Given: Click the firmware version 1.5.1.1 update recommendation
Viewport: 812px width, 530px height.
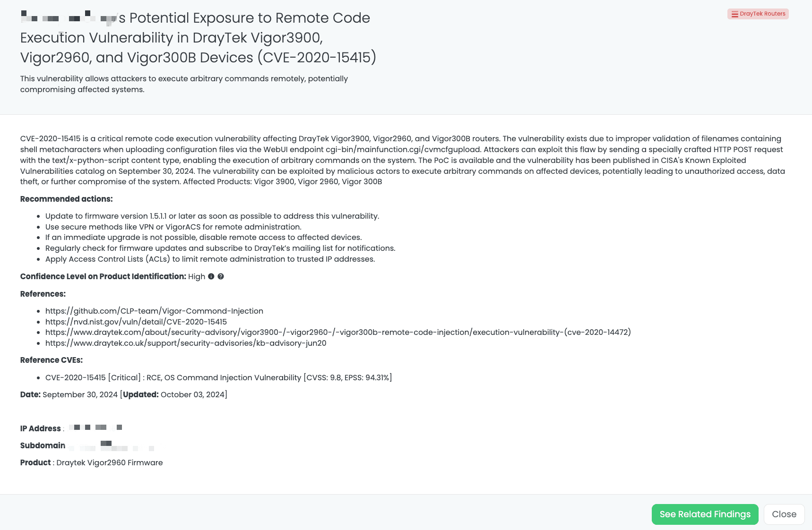Looking at the screenshot, I should coord(212,216).
